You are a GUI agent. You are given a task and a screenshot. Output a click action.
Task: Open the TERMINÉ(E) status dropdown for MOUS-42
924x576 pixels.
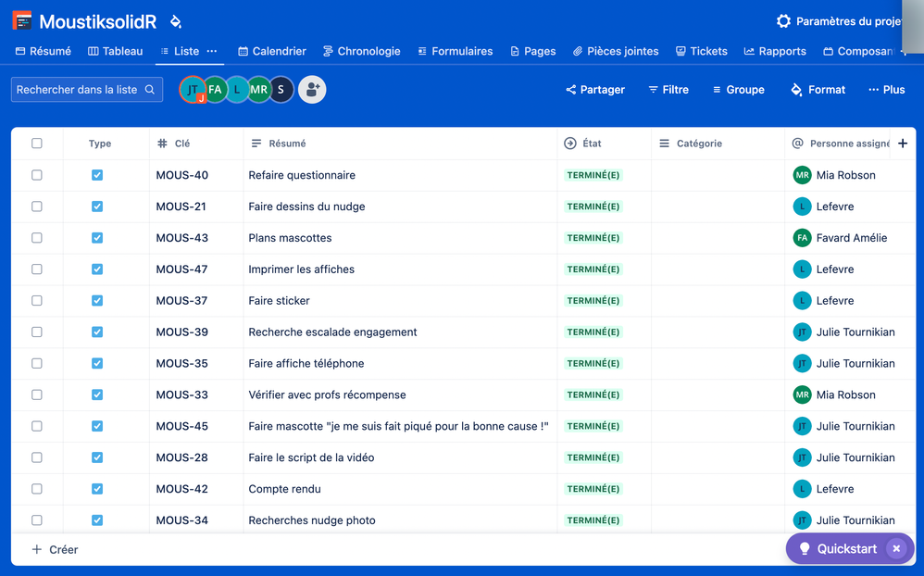coord(593,489)
